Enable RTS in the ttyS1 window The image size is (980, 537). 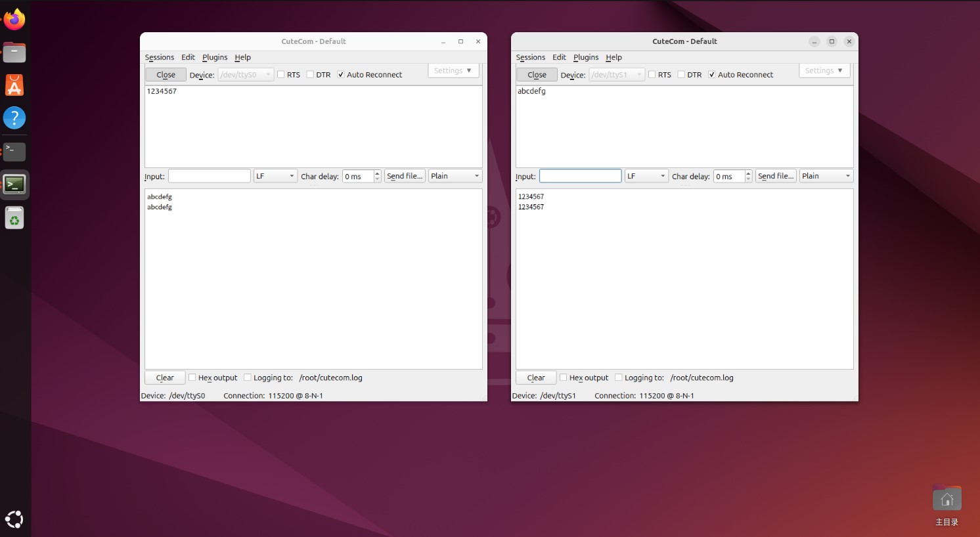click(x=652, y=75)
